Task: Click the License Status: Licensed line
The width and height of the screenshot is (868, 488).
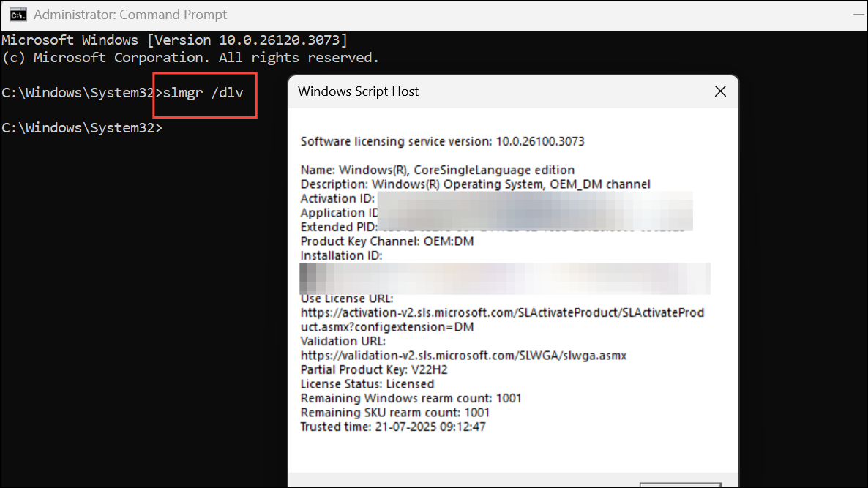Action: coord(367,384)
